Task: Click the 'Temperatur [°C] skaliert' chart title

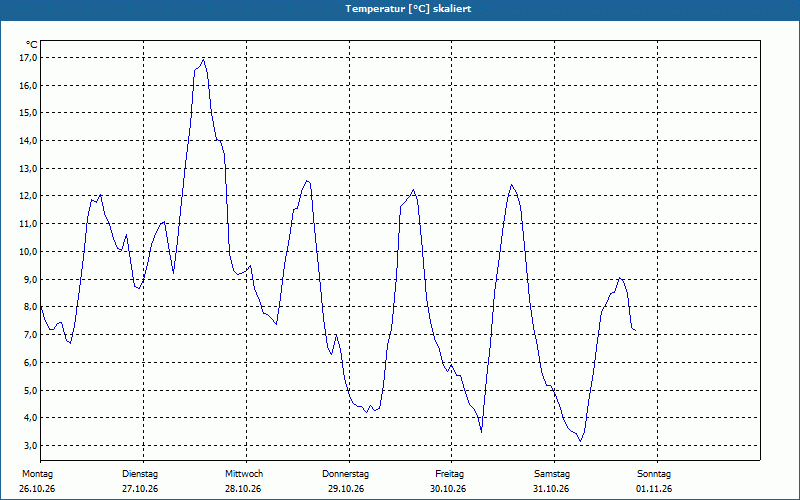Action: [x=408, y=9]
